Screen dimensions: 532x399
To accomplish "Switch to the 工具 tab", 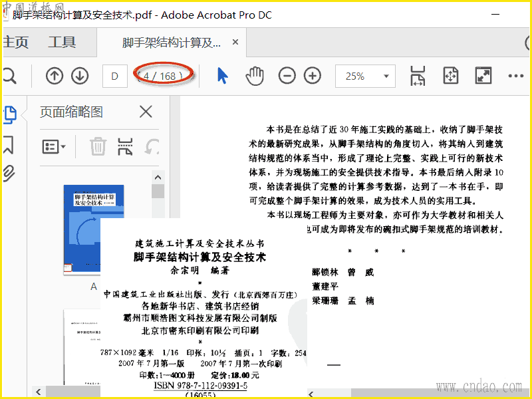I will click(62, 43).
